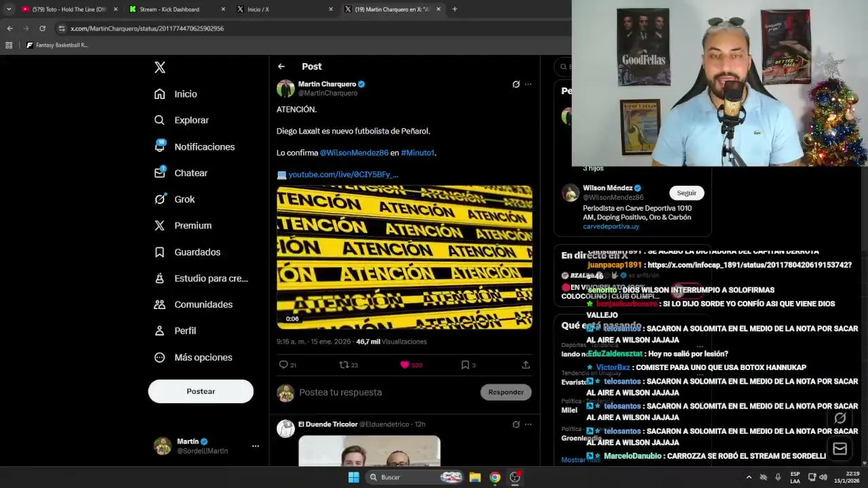
Task: Click reply comment icon with 21
Action: click(288, 365)
